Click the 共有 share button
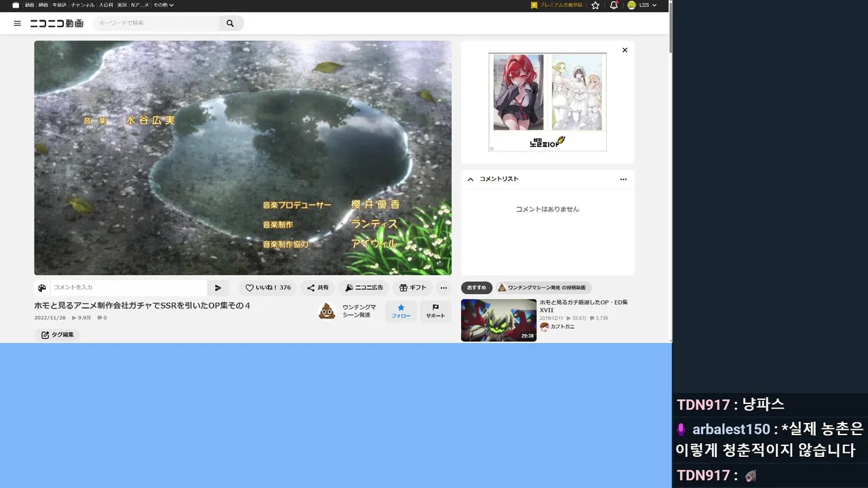The image size is (868, 488). (318, 287)
